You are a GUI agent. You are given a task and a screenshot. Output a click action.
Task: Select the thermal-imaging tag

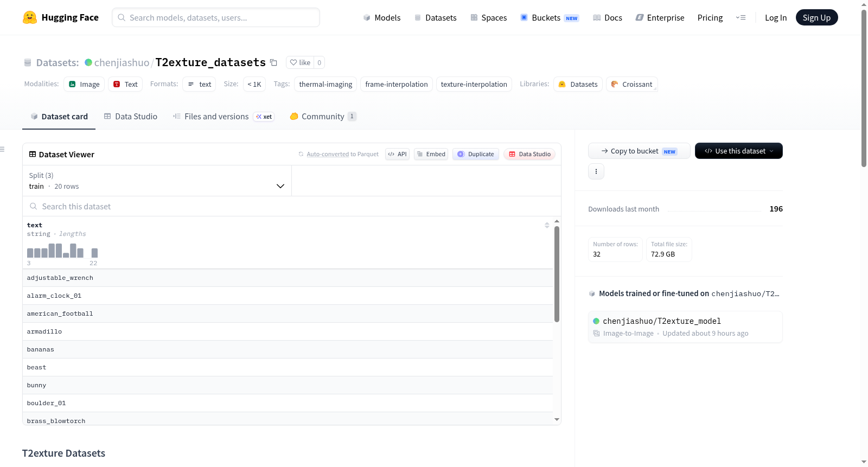325,84
